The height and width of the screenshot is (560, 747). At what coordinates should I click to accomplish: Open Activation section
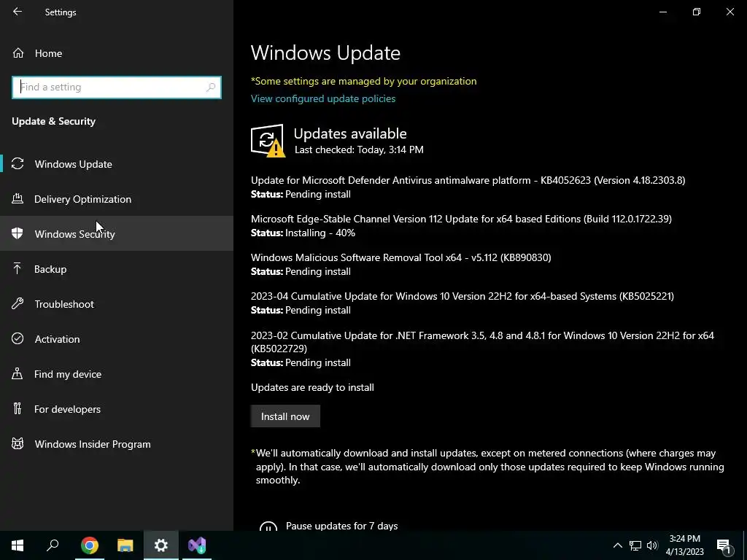[117, 338]
